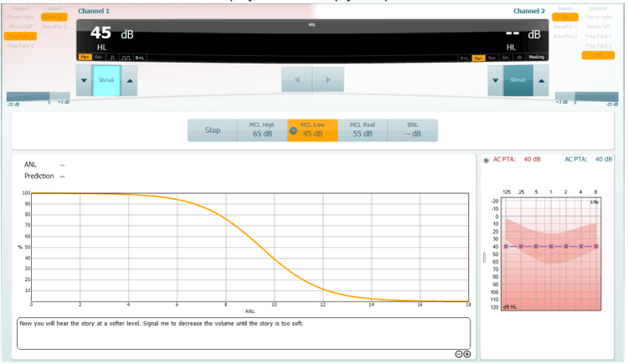
Task: Toggle Man mode in Channel 1
Action: point(85,58)
